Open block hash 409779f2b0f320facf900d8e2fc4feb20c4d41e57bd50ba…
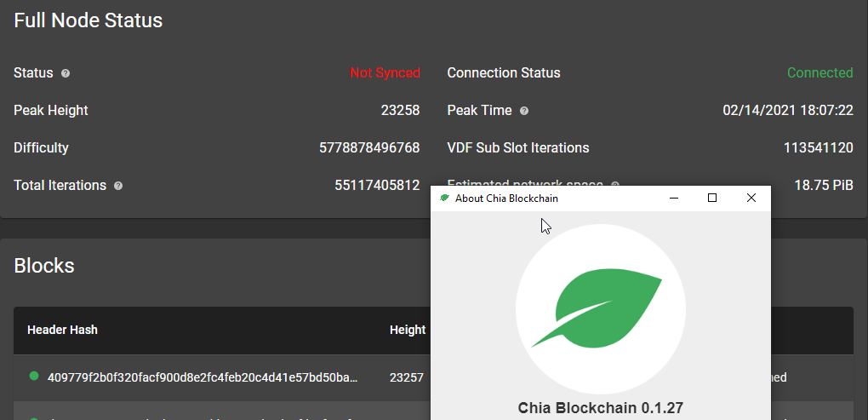This screenshot has height=420, width=868. click(203, 378)
